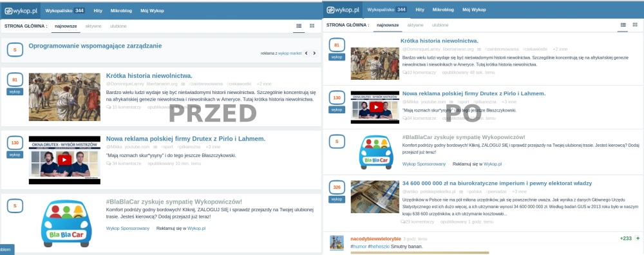
Task: Open 10 komentarzy link in PRZED
Action: pyautogui.click(x=123, y=107)
